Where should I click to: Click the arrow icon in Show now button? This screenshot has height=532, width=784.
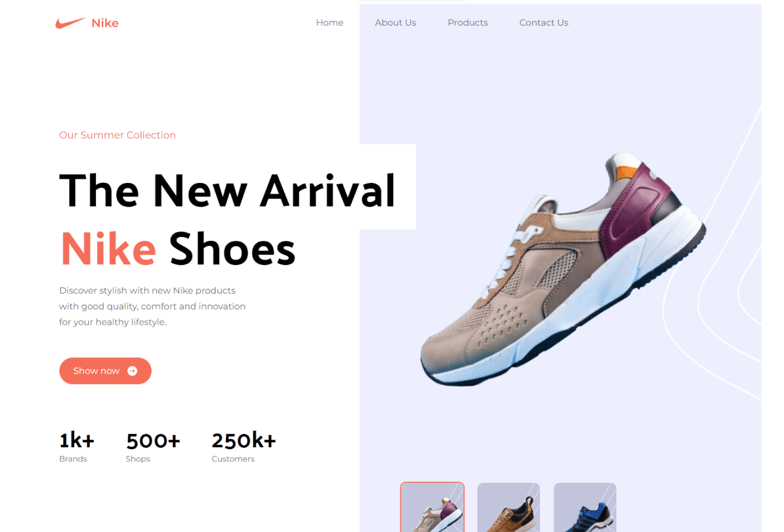pos(132,371)
